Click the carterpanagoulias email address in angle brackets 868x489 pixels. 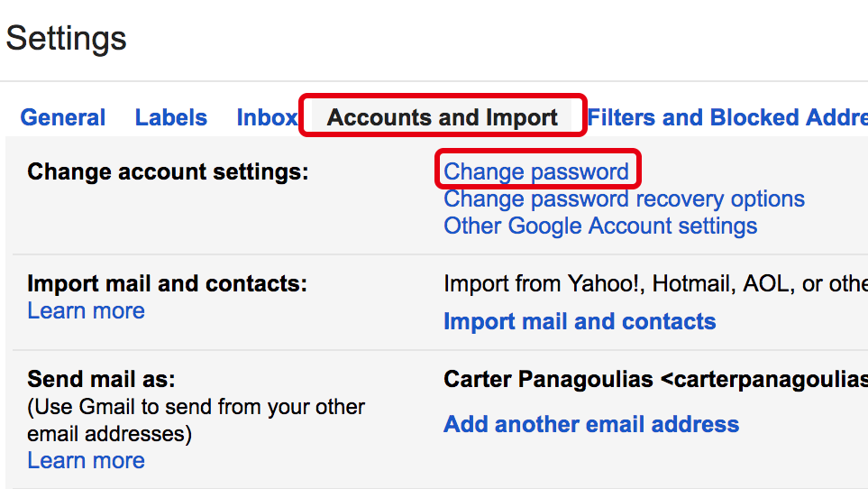coord(766,380)
